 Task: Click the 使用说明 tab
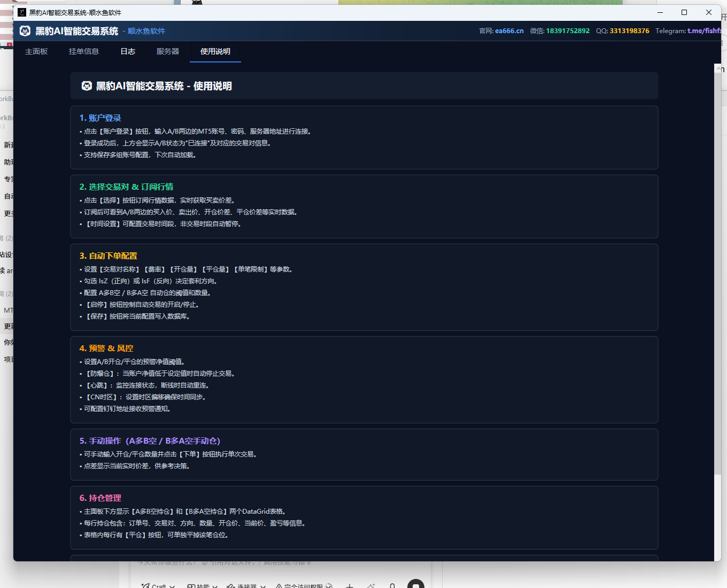coord(215,51)
